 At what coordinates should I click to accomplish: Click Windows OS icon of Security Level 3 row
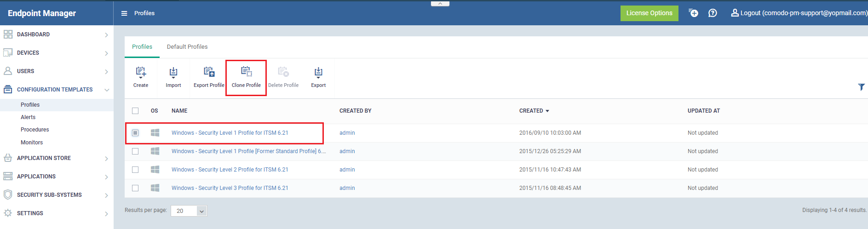155,188
